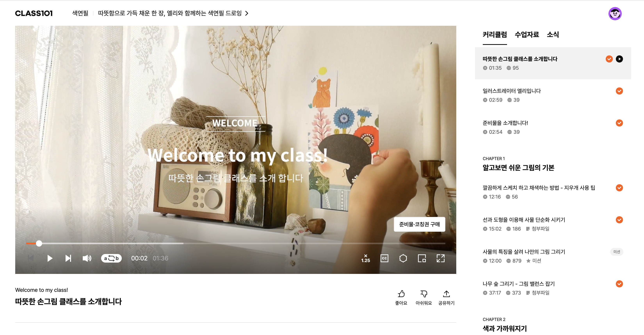Click the thumbs-up 좋아요 icon

[x=401, y=294]
